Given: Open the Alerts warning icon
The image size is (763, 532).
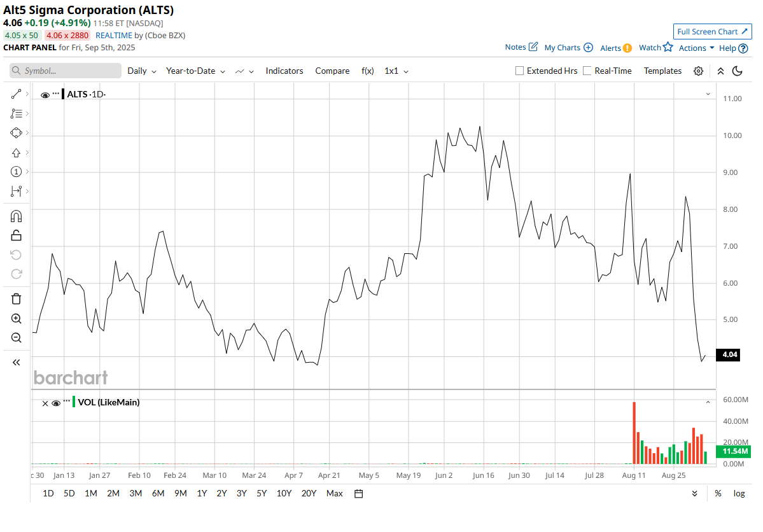Looking at the screenshot, I should 627,48.
